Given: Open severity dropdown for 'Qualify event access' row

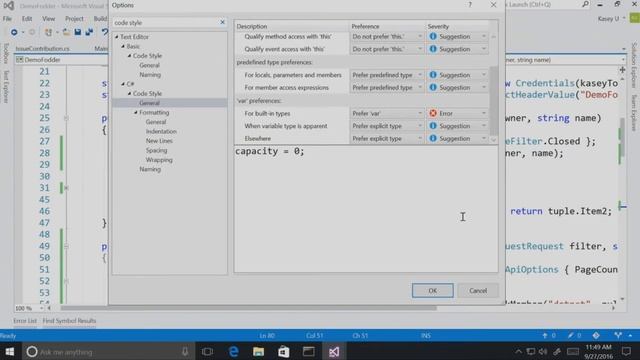Looking at the screenshot, I should click(x=458, y=49).
